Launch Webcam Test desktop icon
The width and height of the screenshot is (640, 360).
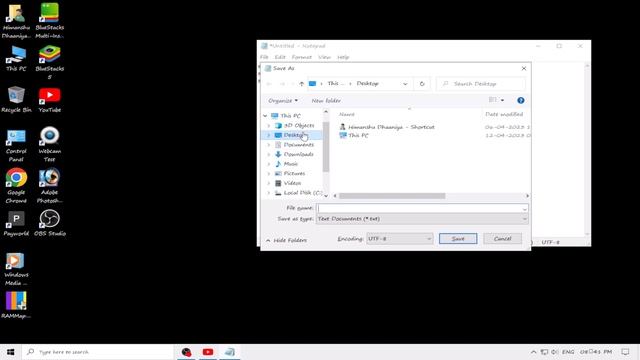pyautogui.click(x=49, y=144)
